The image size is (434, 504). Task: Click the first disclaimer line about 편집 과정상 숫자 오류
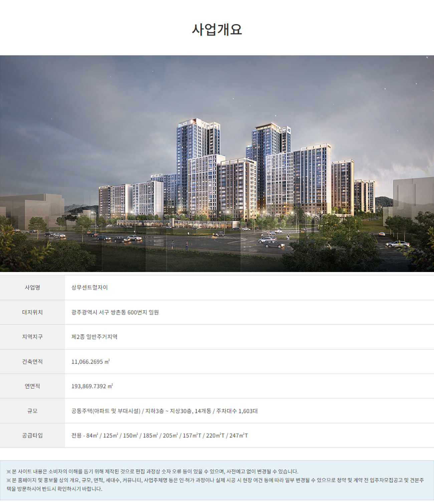point(152,471)
